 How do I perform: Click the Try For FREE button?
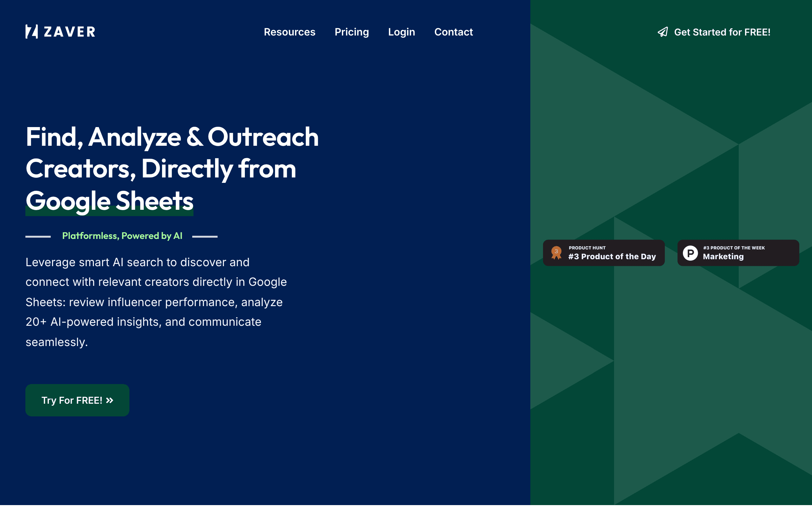tap(77, 400)
